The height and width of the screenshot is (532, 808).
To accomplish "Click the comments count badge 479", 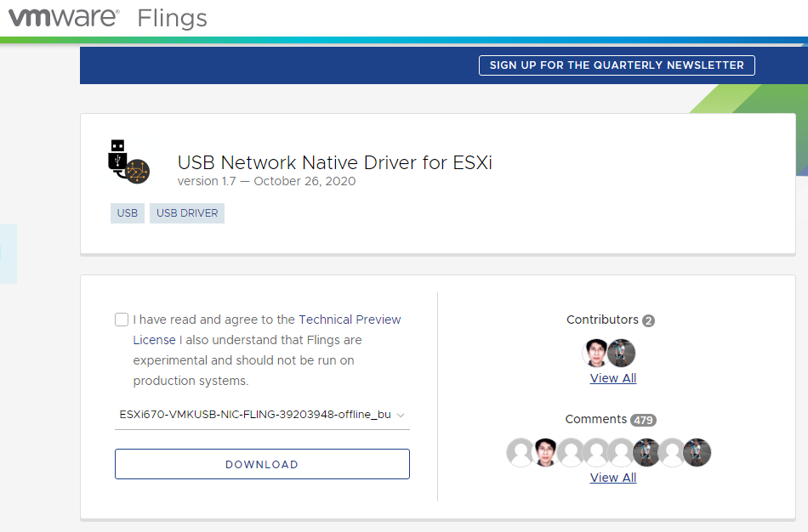I will point(643,420).
